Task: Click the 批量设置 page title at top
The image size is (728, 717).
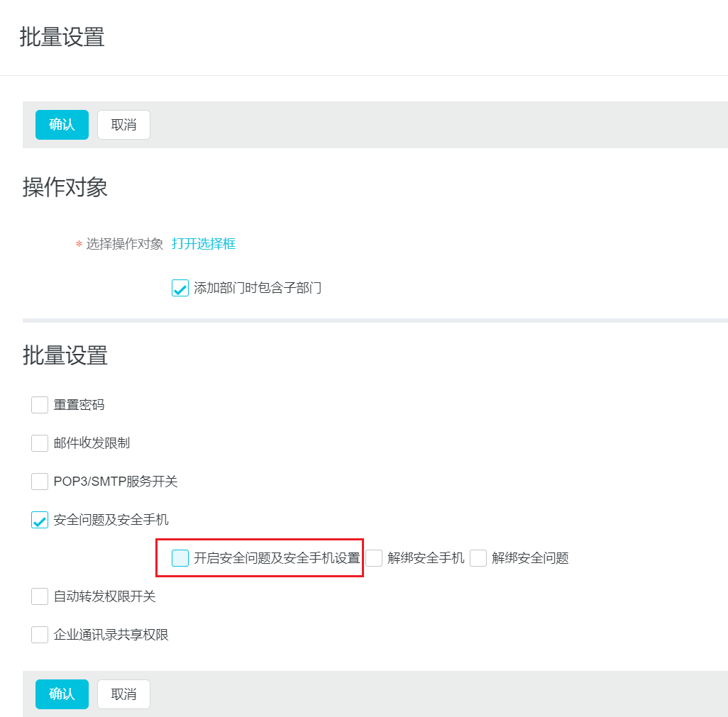Action: pos(62,37)
